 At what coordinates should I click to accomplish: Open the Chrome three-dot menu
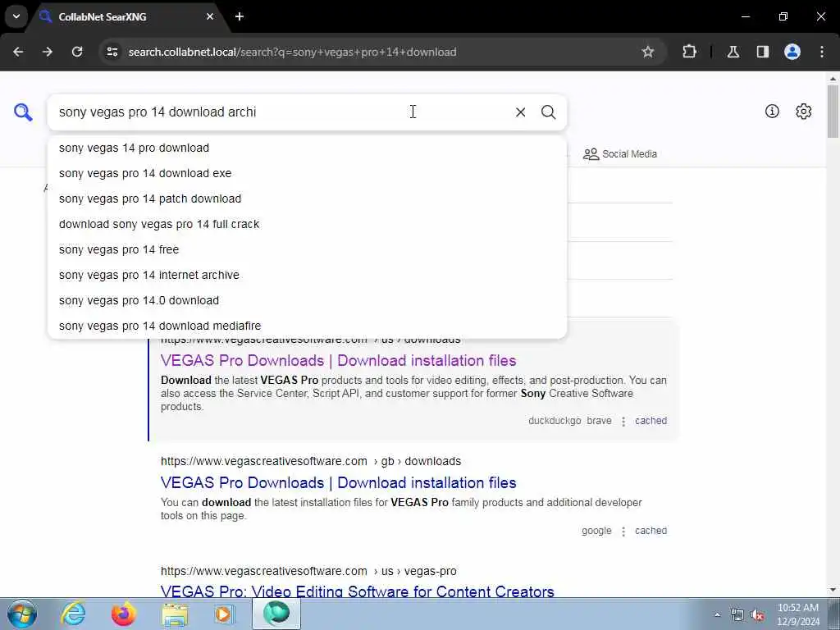tap(822, 52)
